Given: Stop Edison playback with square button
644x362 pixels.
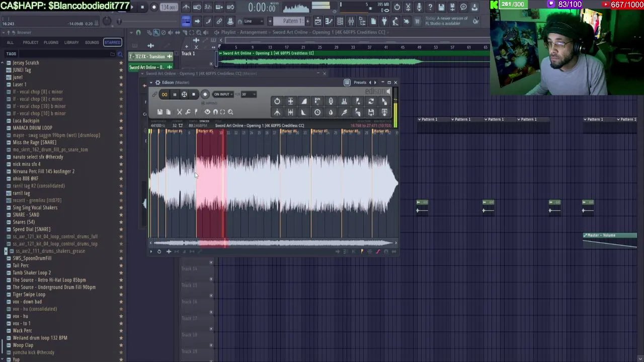Looking at the screenshot, I should 194,95.
